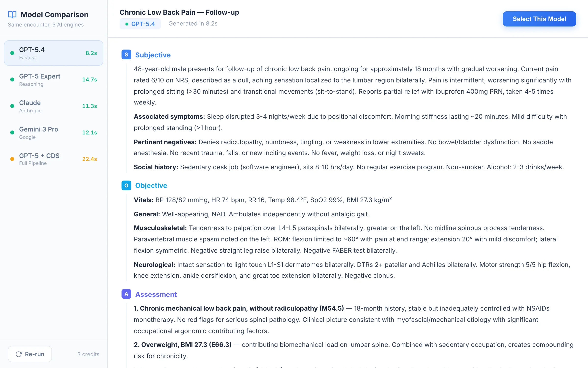The image size is (588, 368).
Task: Open the Gemini 3 Pro output
Action: [x=54, y=132]
